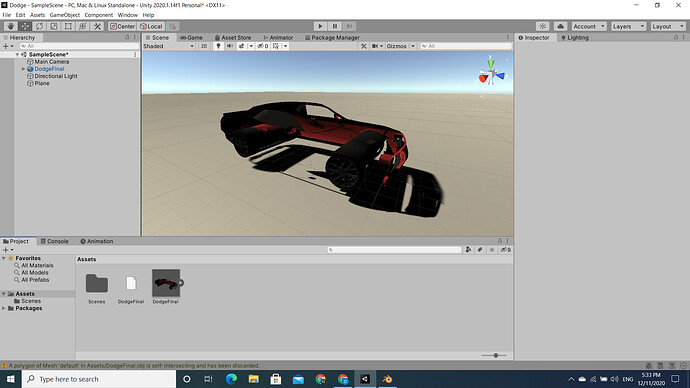
Task: Switch to the Console tab
Action: tap(55, 241)
